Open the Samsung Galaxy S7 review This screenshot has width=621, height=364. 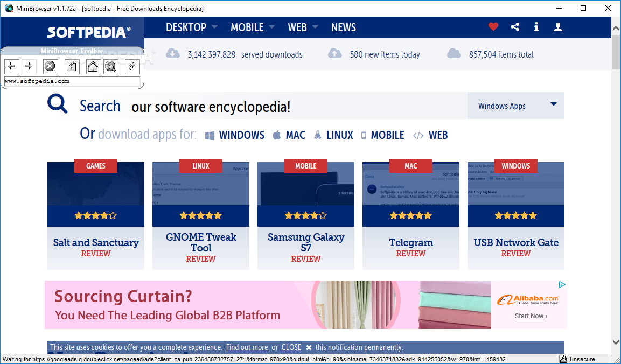pos(306,259)
